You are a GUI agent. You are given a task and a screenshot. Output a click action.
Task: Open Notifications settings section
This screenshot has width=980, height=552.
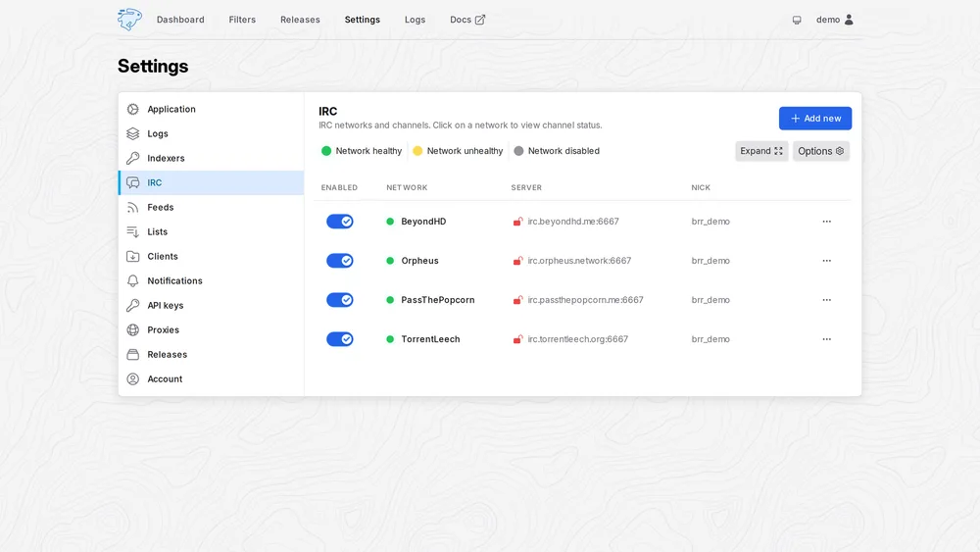pos(212,280)
